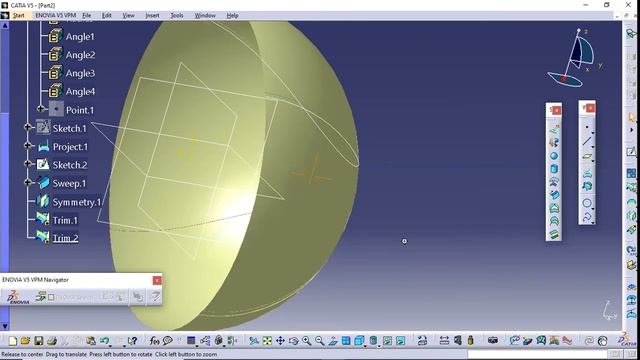Screen dimensions: 640x360
Task: Select the Line tool in wireframe toolbar
Action: point(587,142)
